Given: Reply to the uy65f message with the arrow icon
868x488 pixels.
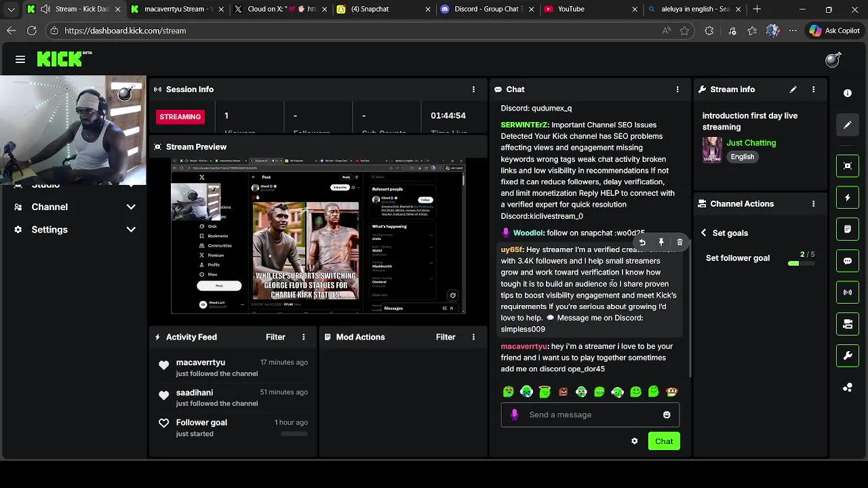Looking at the screenshot, I should 642,242.
